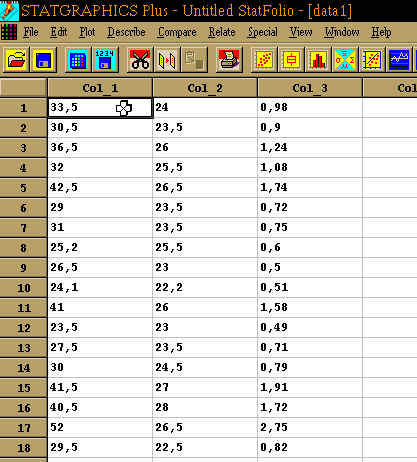Select the cell with value 28
The image size is (417, 462).
click(205, 408)
